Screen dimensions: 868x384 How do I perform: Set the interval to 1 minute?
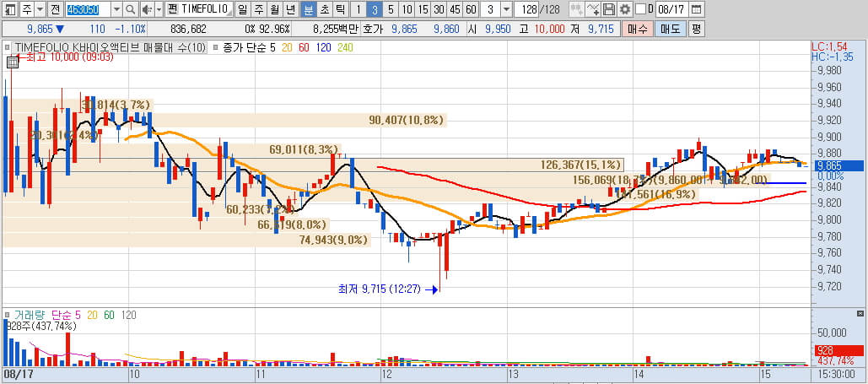pos(359,9)
